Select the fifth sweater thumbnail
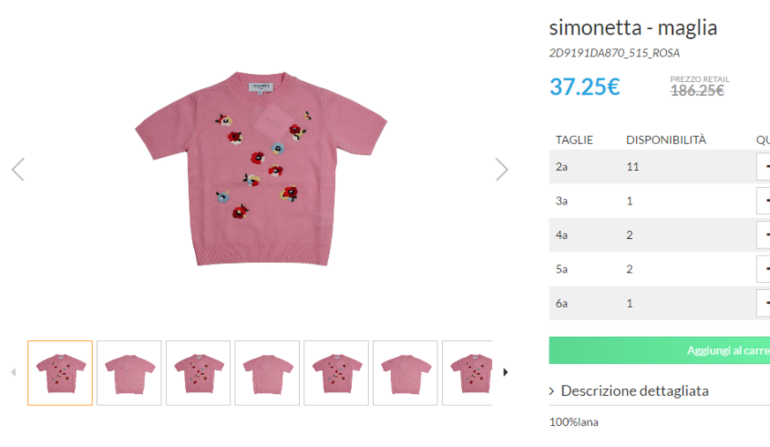770x447 pixels. 336,373
